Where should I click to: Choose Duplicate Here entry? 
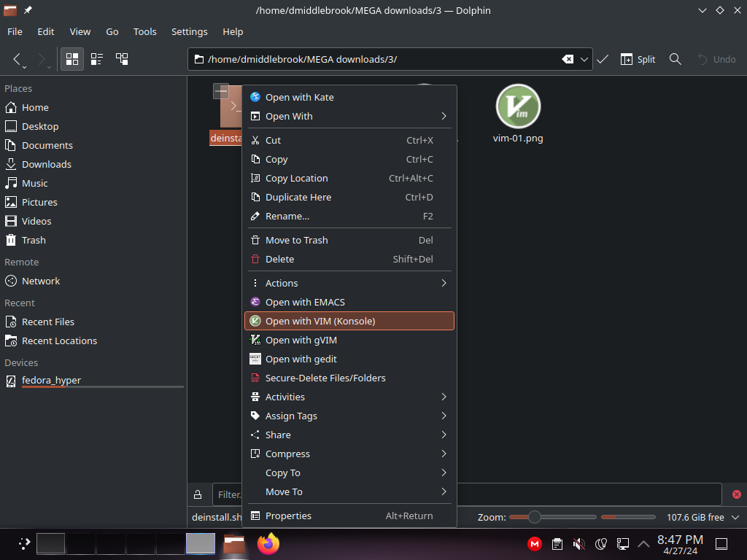pyautogui.click(x=349, y=197)
